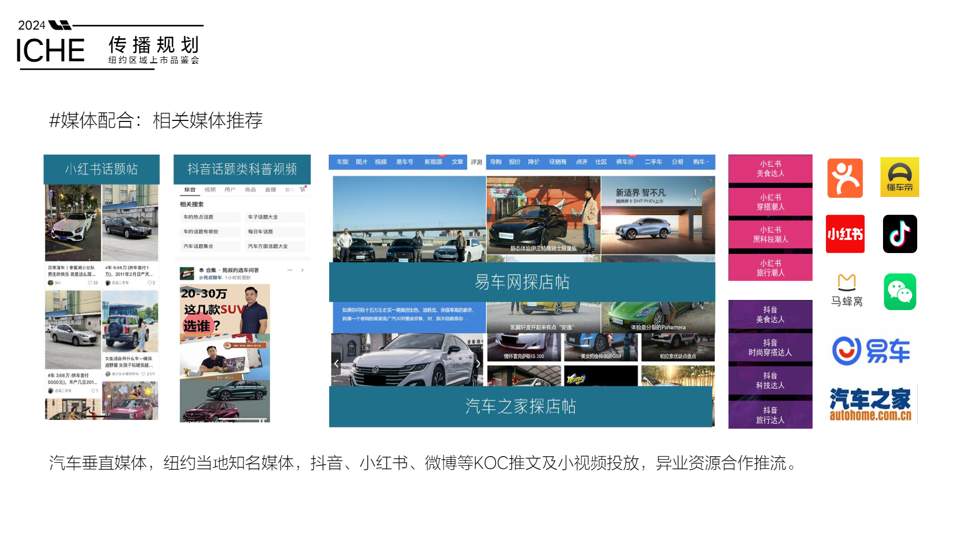Click the 汽车话题集合 search suggestion

tap(210, 246)
